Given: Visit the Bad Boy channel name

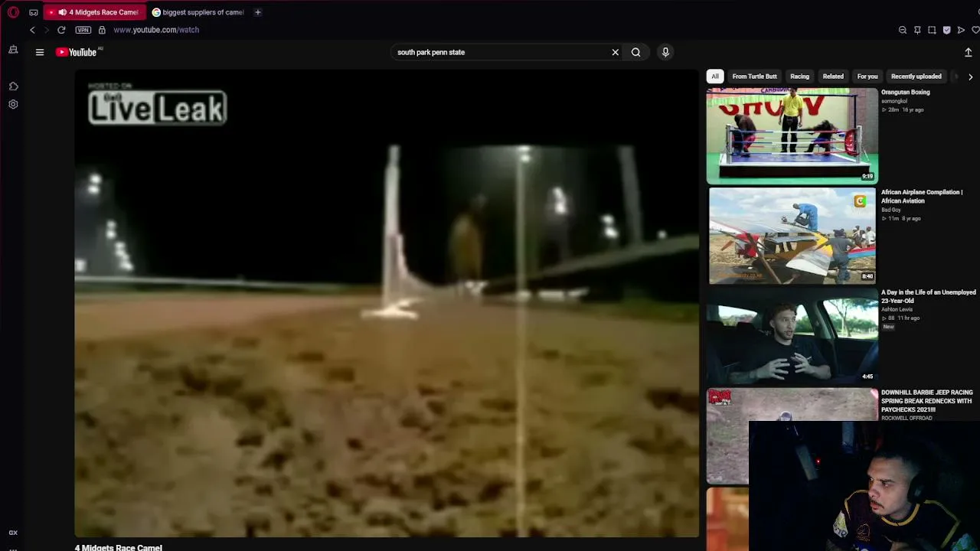Looking at the screenshot, I should [x=891, y=210].
